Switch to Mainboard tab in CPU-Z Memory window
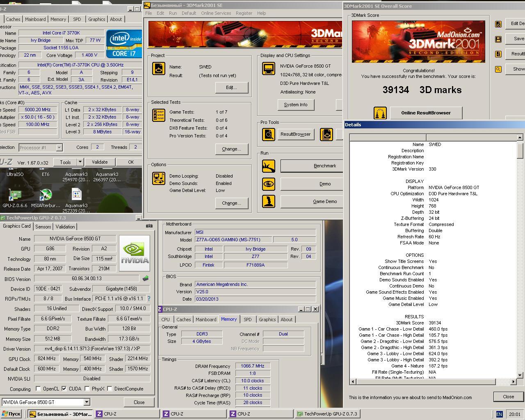The height and width of the screenshot is (420, 525). tap(206, 320)
